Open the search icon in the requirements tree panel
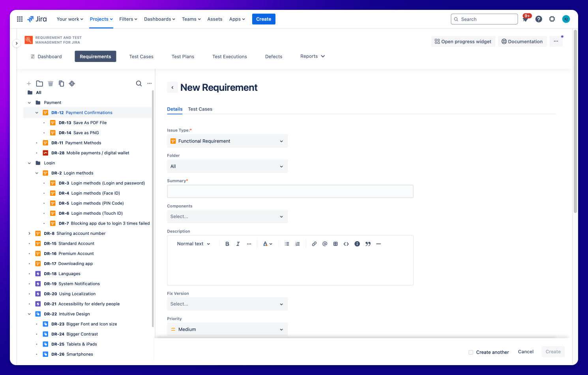This screenshot has height=375, width=588. pyautogui.click(x=139, y=83)
